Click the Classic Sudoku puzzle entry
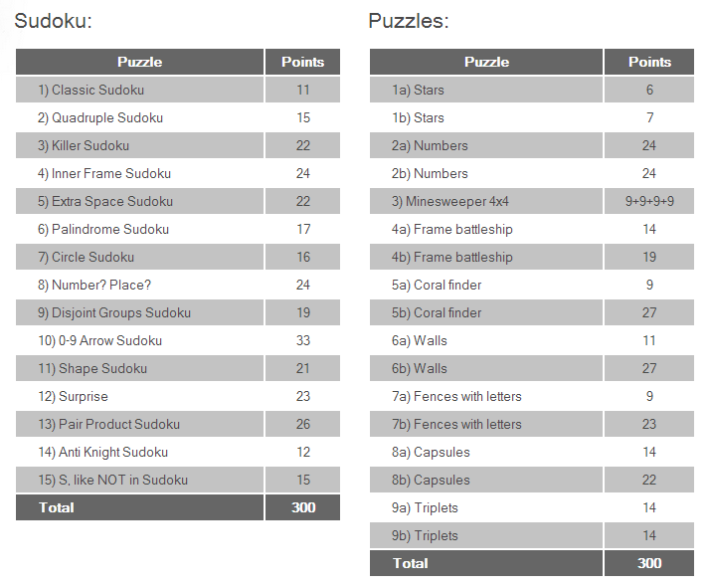 [90, 90]
